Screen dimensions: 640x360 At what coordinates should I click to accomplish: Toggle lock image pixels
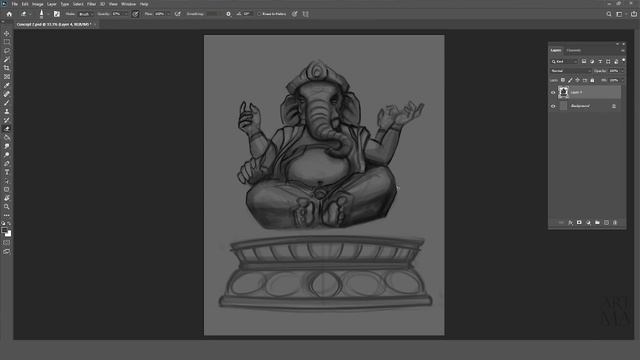[570, 80]
